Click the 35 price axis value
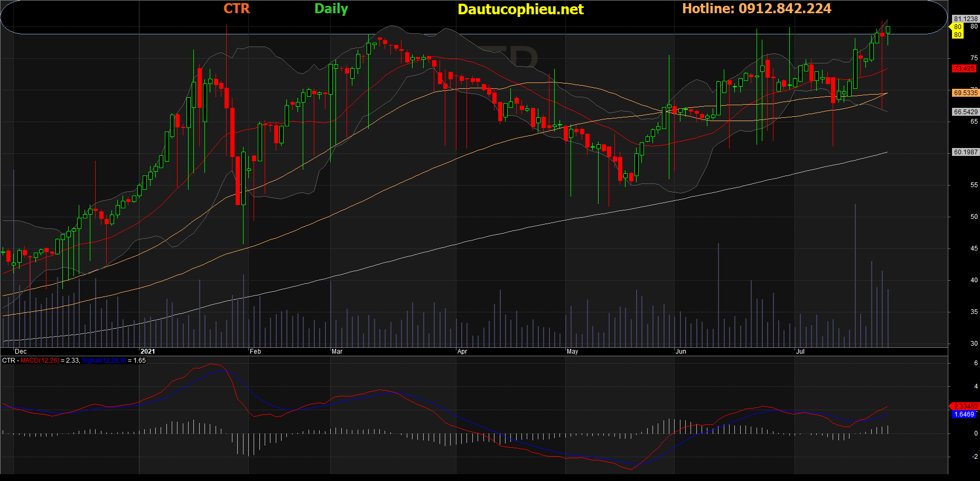 click(974, 312)
